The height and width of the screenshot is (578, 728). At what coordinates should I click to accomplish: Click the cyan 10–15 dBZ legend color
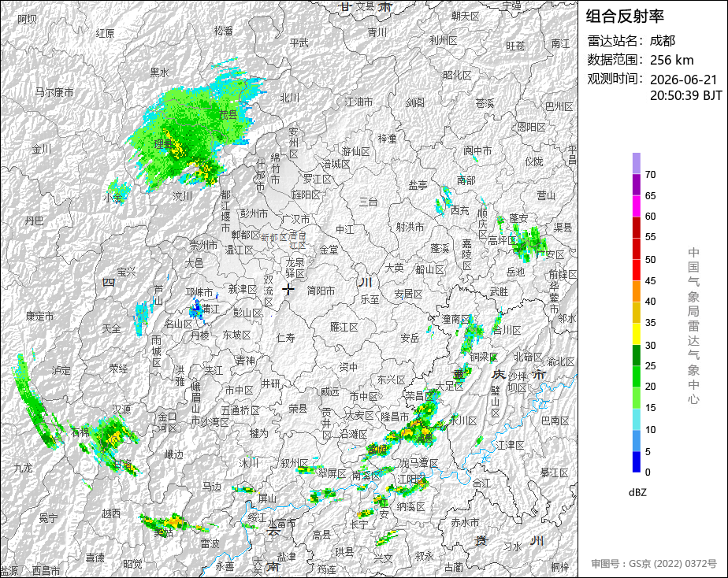pos(637,419)
